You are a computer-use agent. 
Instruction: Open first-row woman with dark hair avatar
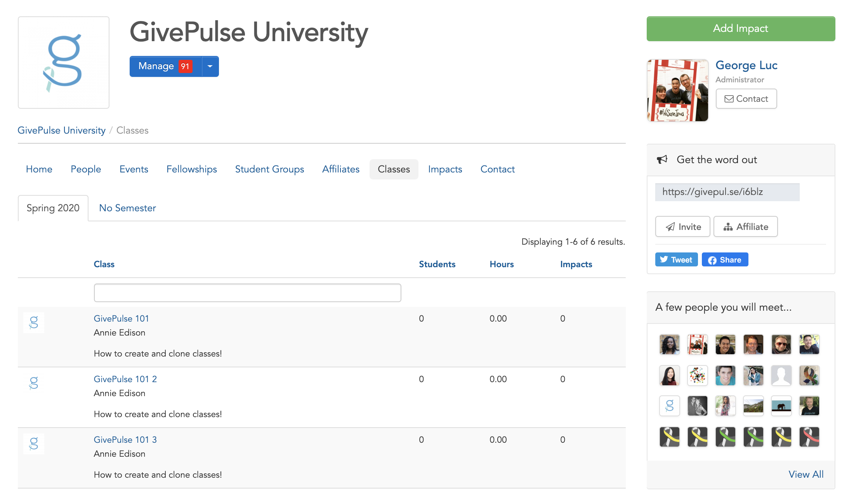coord(670,344)
